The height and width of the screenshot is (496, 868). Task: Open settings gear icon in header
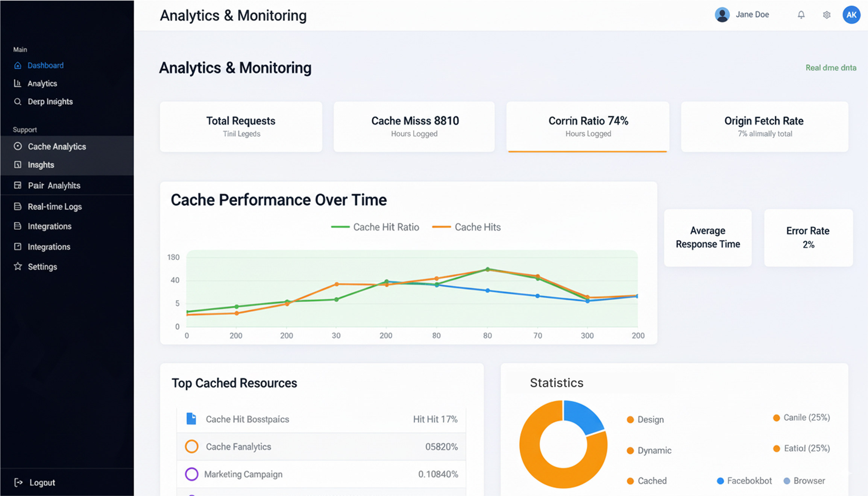point(826,15)
